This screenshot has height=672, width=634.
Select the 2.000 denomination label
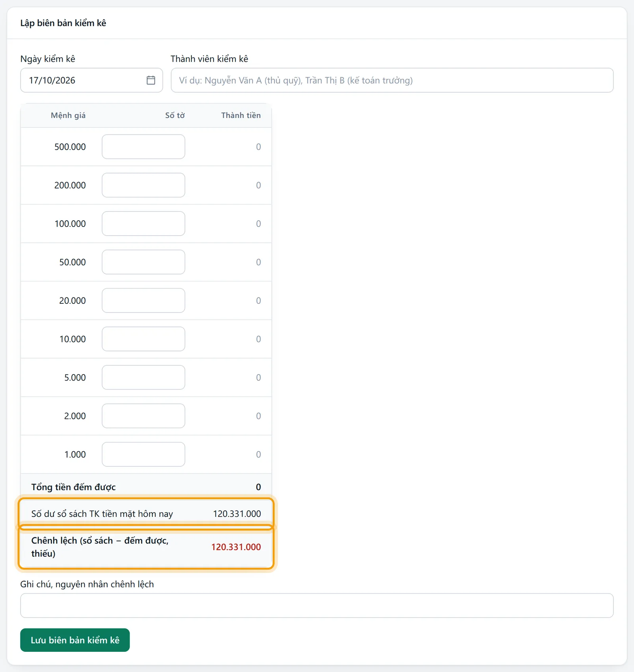pos(75,415)
